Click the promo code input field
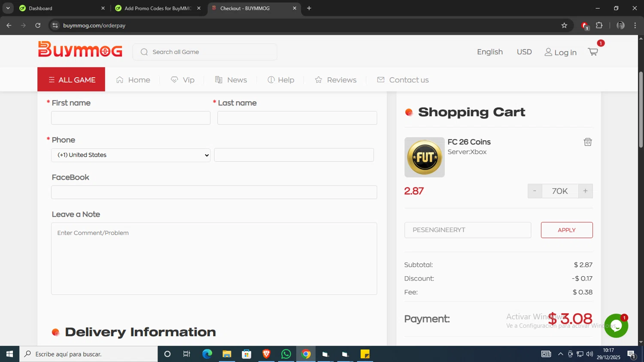The image size is (644, 362). point(468,230)
